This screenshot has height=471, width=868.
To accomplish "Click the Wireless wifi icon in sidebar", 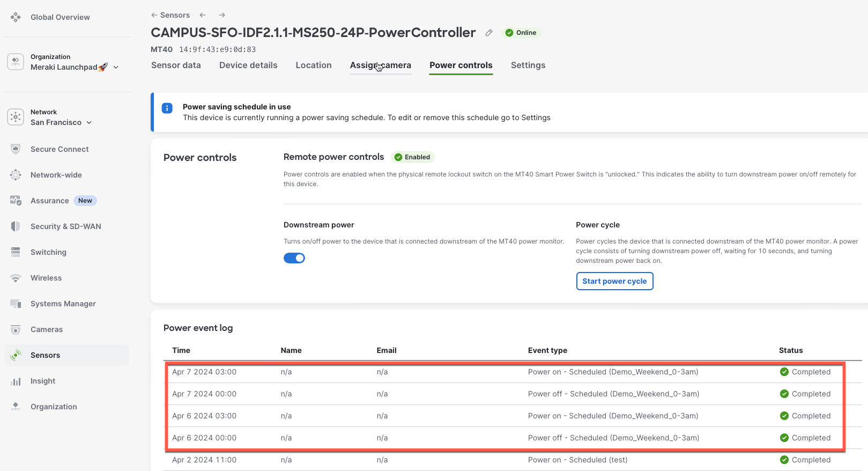I will click(x=16, y=278).
